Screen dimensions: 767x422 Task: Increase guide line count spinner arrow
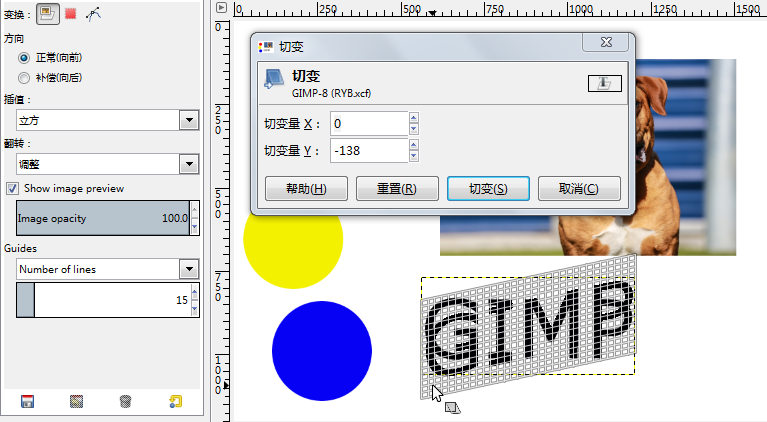click(x=195, y=291)
